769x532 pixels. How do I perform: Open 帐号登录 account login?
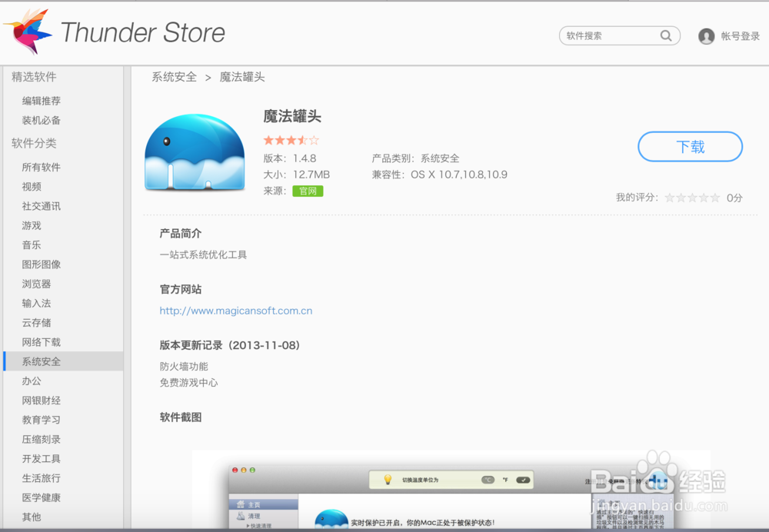(x=740, y=36)
